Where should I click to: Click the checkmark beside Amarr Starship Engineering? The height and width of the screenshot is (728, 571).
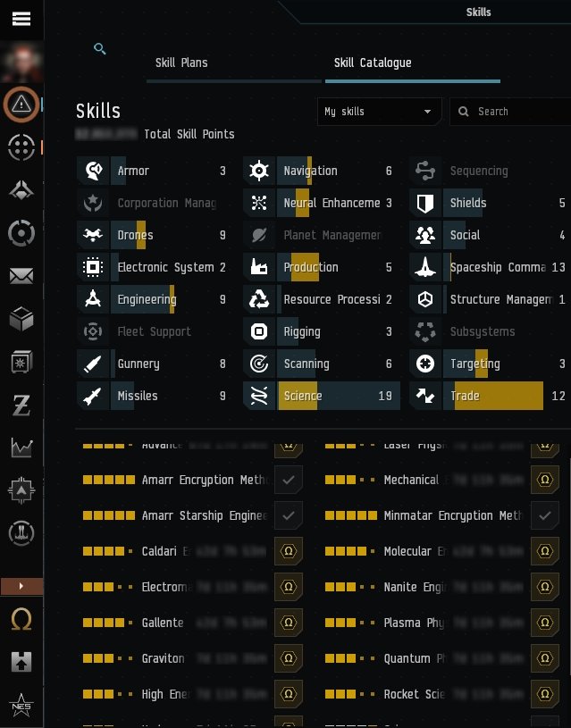point(289,515)
